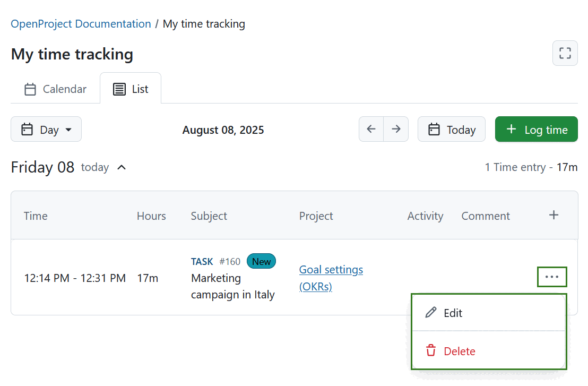The width and height of the screenshot is (588, 386).
Task: Open the more options ellipsis menu
Action: [552, 277]
